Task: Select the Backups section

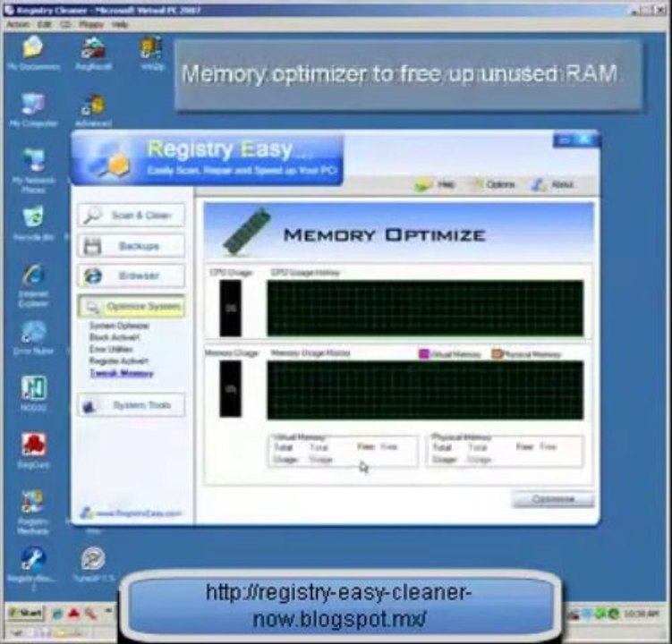Action: pos(132,246)
